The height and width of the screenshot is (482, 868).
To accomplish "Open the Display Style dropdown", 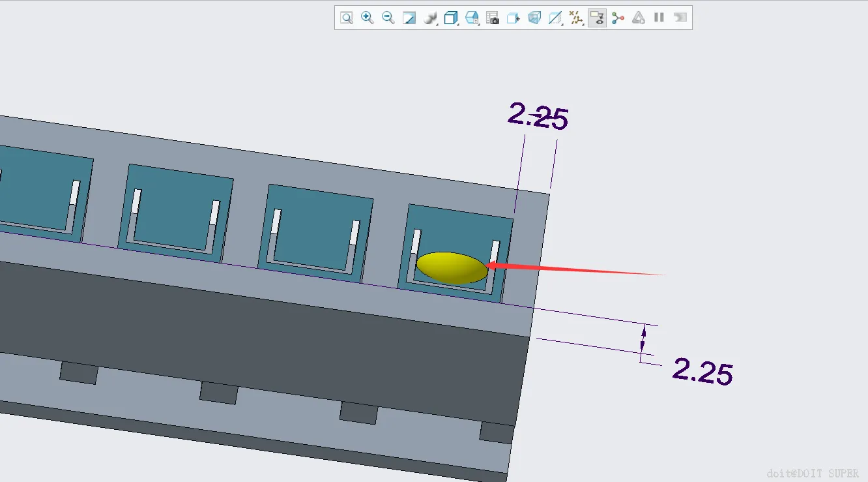I will pos(430,18).
